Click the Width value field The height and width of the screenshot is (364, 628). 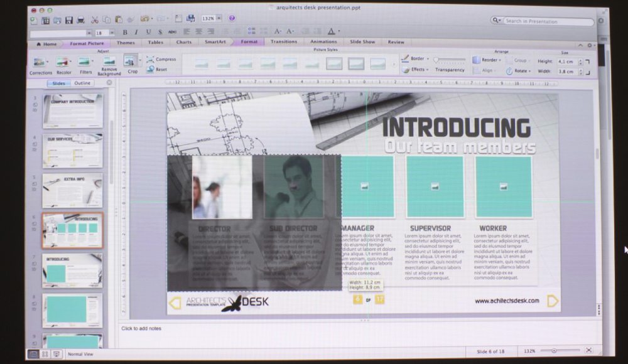tap(566, 72)
